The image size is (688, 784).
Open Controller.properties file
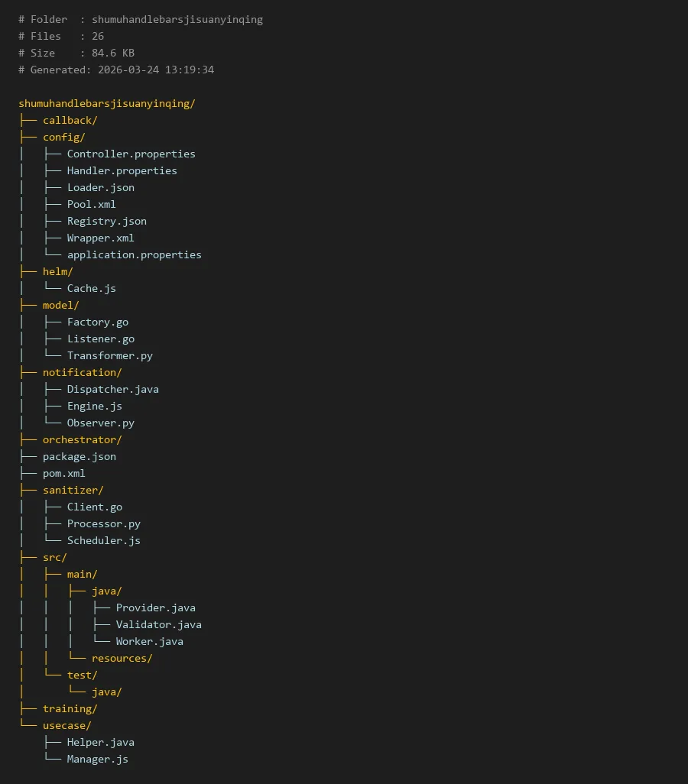(x=131, y=154)
